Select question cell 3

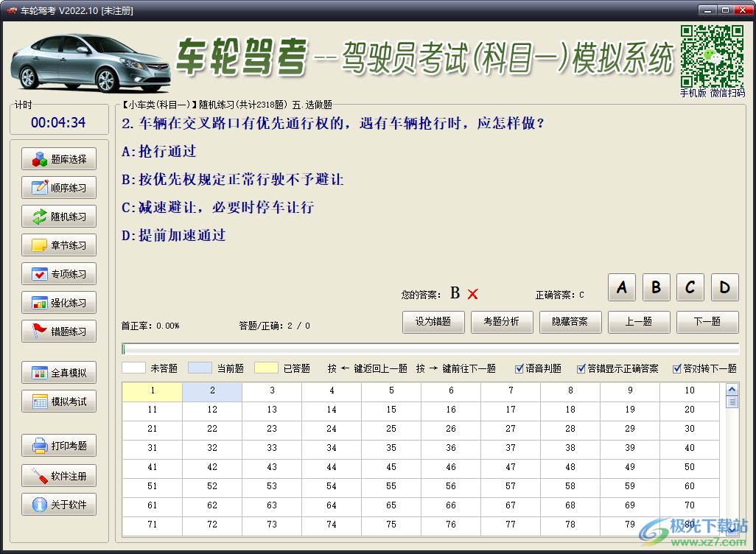point(272,391)
